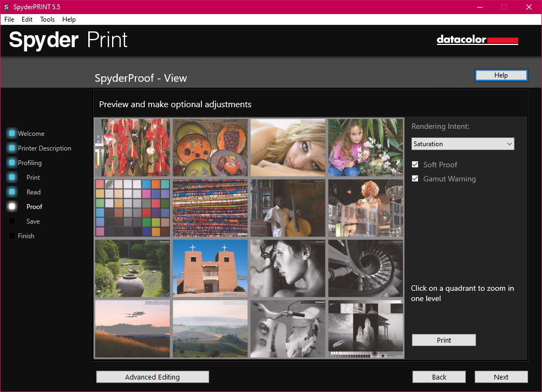Image resolution: width=542 pixels, height=392 pixels.
Task: Zoom into the Marilyn statue storefront image
Action: pyautogui.click(x=365, y=208)
